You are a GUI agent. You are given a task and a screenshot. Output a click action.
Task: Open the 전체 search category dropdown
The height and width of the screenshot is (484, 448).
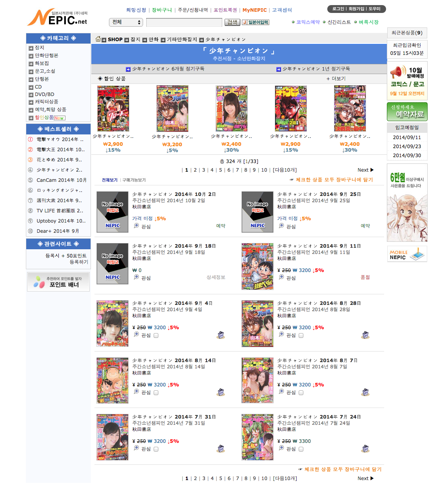coord(126,22)
